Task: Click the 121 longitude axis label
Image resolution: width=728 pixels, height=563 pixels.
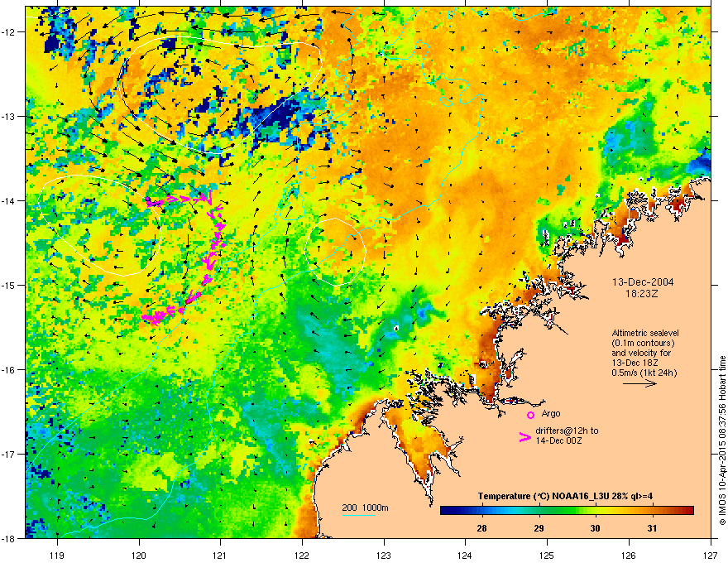Action: pos(220,555)
